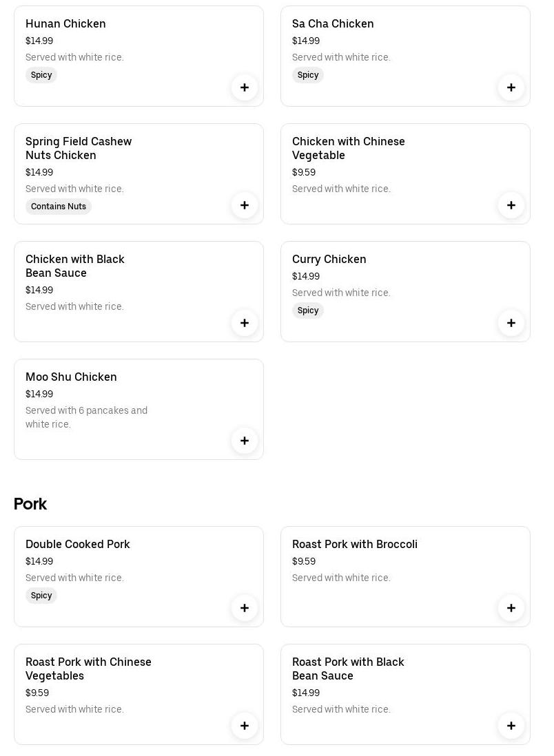Open Roast Pork with Broccoli title
This screenshot has height=756, width=554.
click(354, 545)
